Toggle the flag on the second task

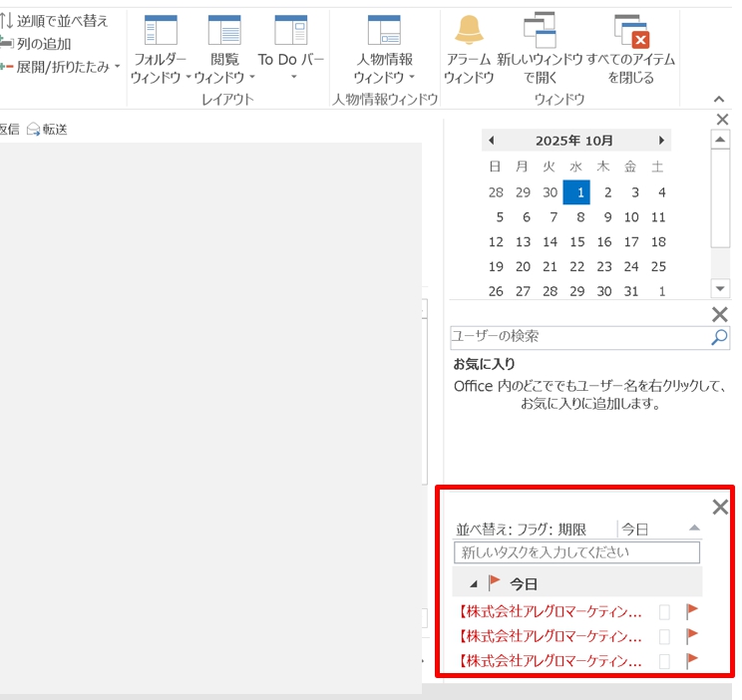point(692,636)
